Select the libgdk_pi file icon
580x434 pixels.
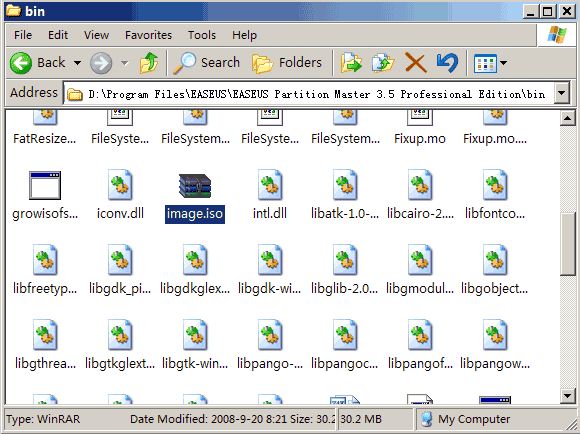click(x=120, y=260)
